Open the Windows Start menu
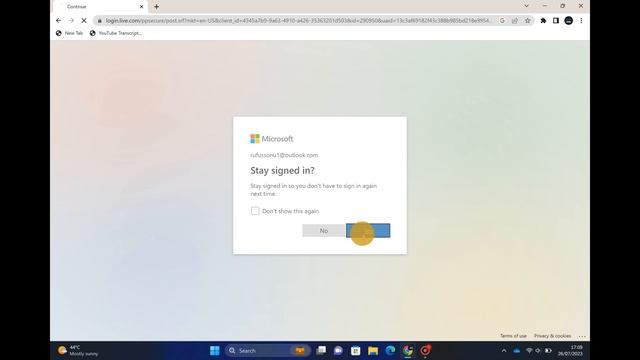 pos(215,351)
